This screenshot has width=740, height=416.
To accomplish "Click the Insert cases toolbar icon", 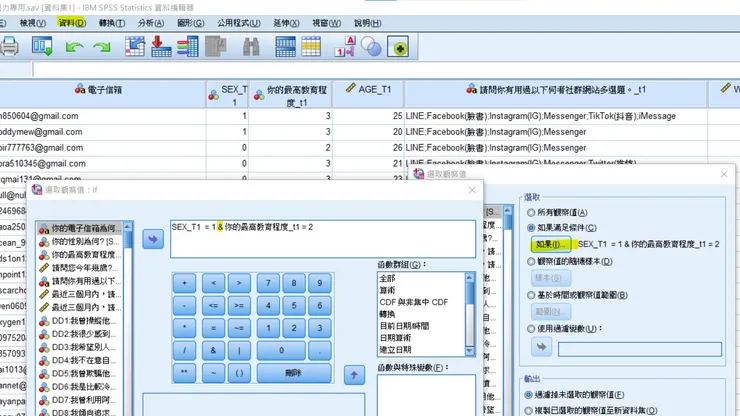I will [285, 47].
